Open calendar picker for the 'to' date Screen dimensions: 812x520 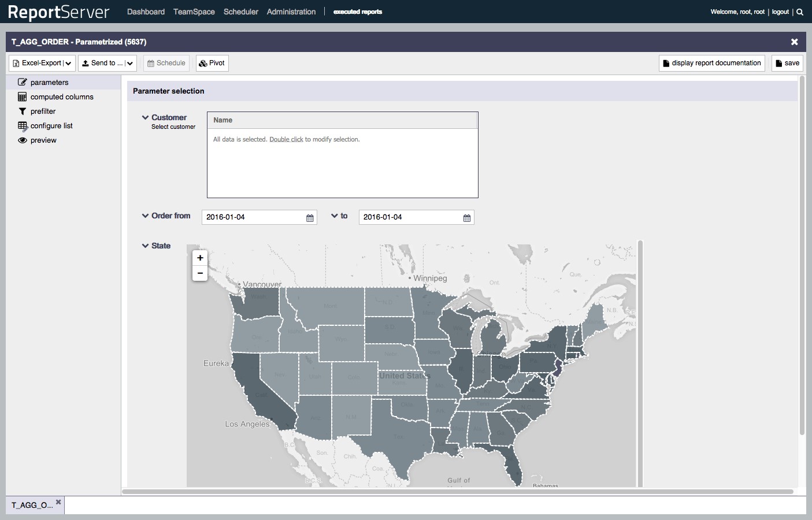pos(467,218)
